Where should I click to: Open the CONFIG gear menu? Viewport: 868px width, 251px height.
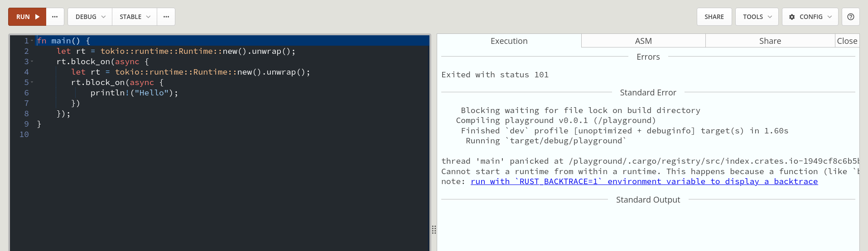tap(810, 17)
